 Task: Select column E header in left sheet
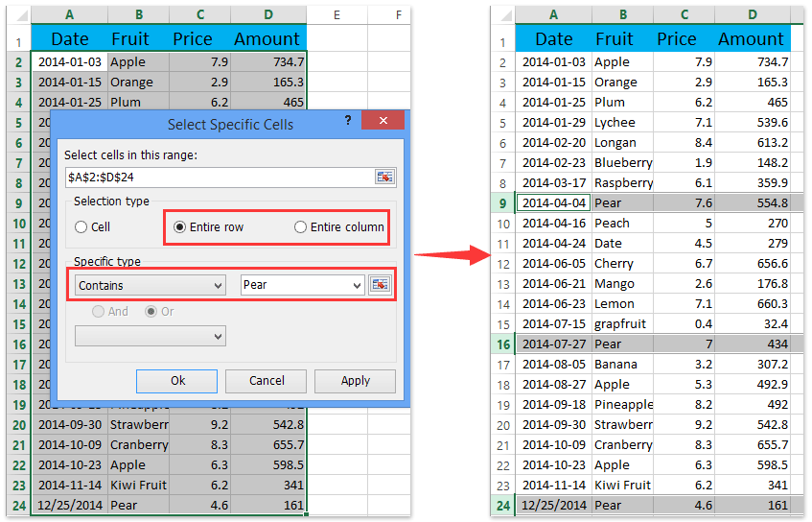337,15
